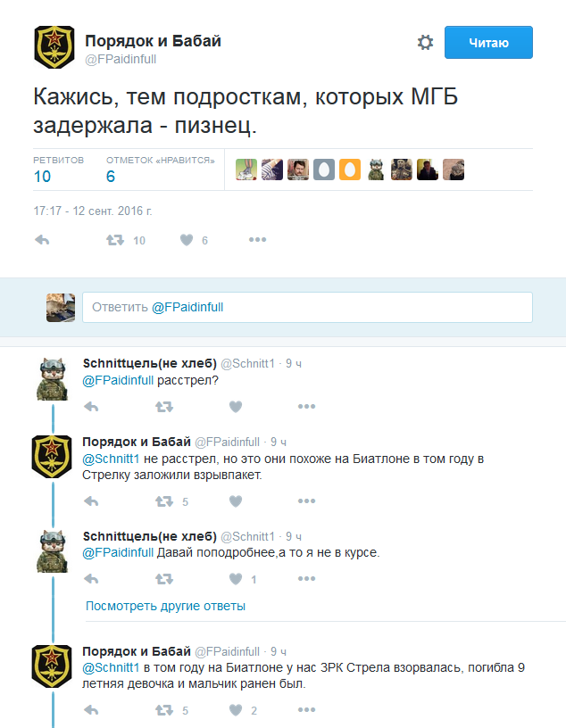This screenshot has height=728, width=566.
Task: Retweet the reply saying расстрел?
Action: [x=164, y=407]
